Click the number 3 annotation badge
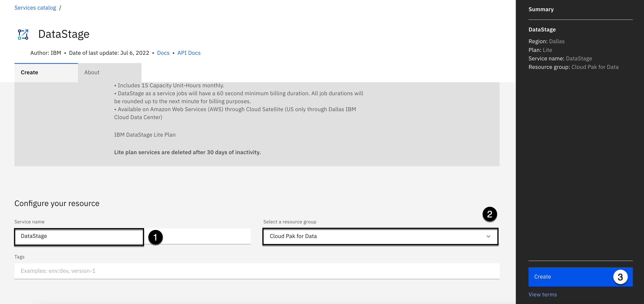This screenshot has height=304, width=644. [x=620, y=277]
